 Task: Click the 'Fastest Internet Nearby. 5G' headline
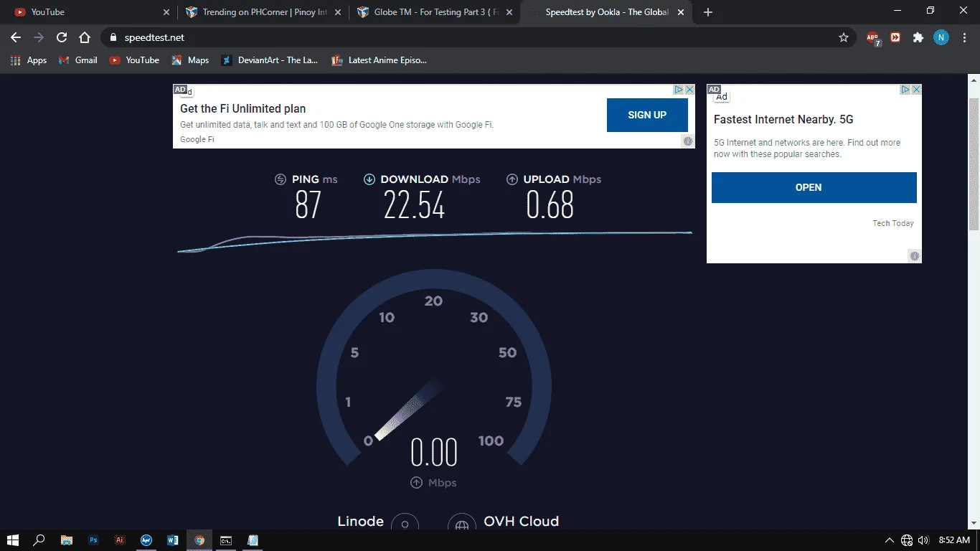pyautogui.click(x=783, y=120)
